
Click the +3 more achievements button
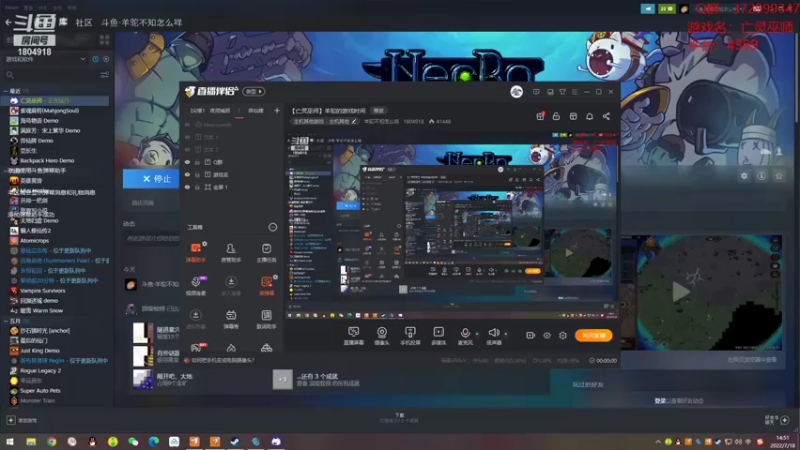[282, 380]
